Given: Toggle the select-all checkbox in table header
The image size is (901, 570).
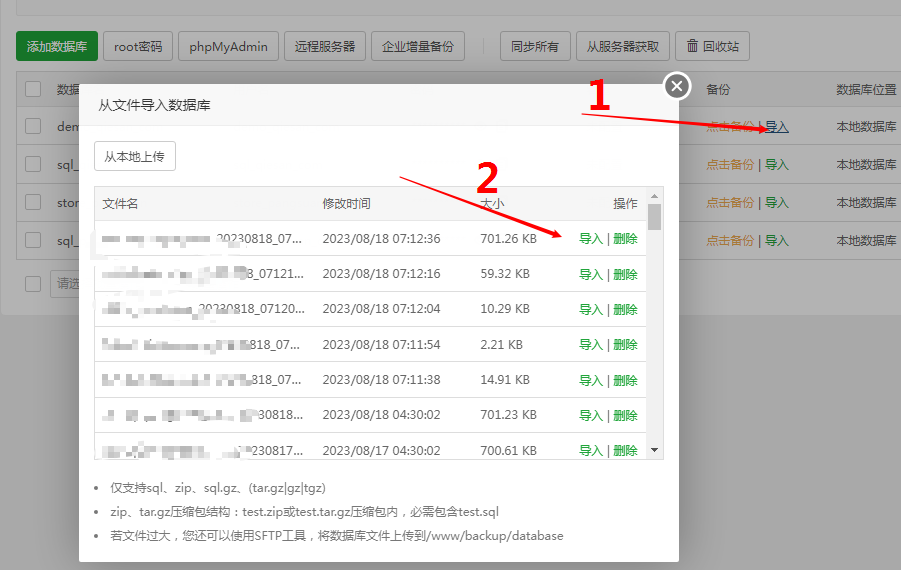Looking at the screenshot, I should tap(33, 89).
